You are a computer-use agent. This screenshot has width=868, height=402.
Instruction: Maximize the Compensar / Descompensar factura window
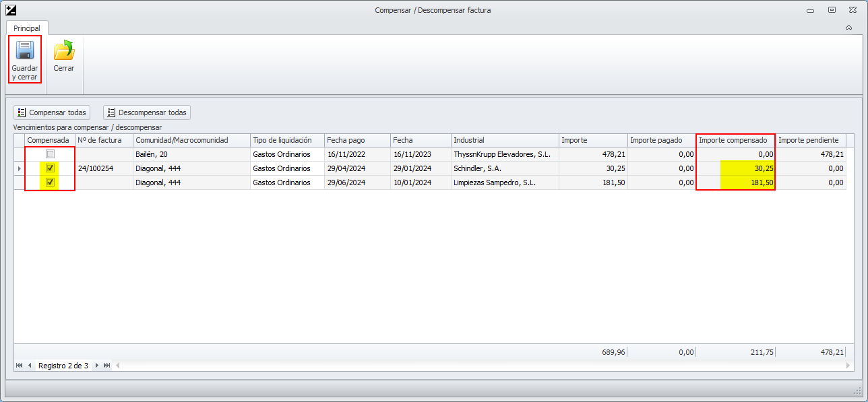click(x=832, y=10)
